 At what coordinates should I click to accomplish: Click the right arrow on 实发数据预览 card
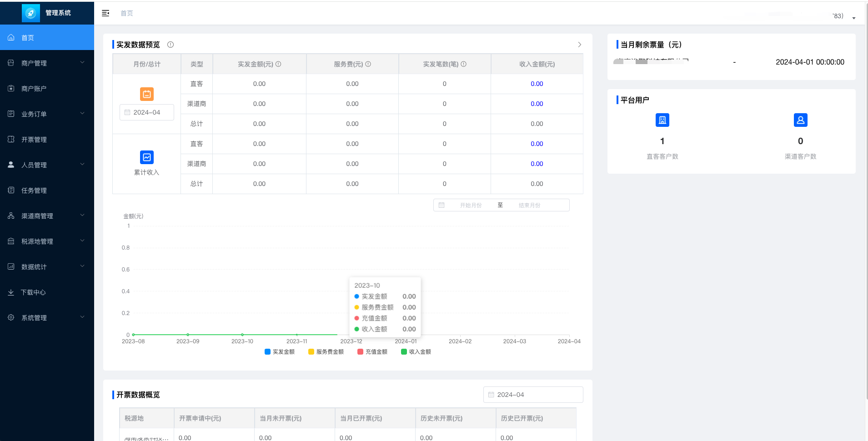click(580, 45)
